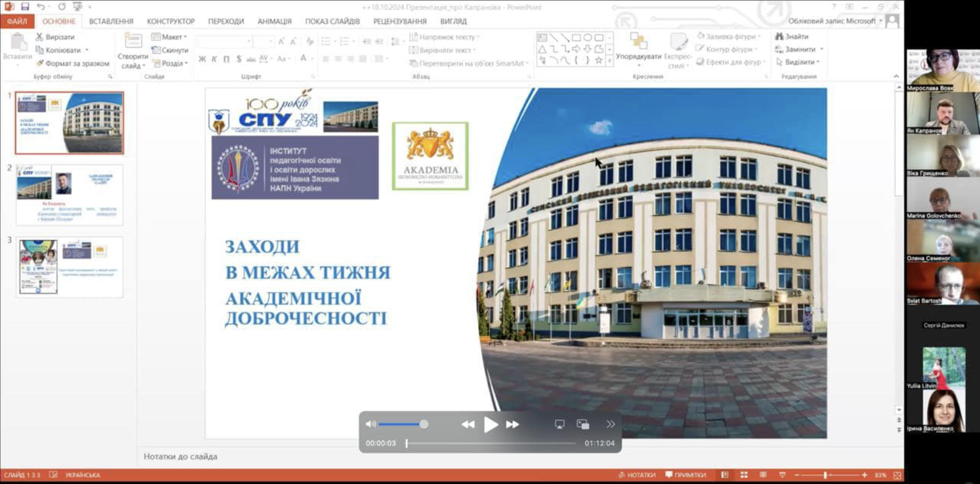Toggle the numbered list button

coord(344,41)
